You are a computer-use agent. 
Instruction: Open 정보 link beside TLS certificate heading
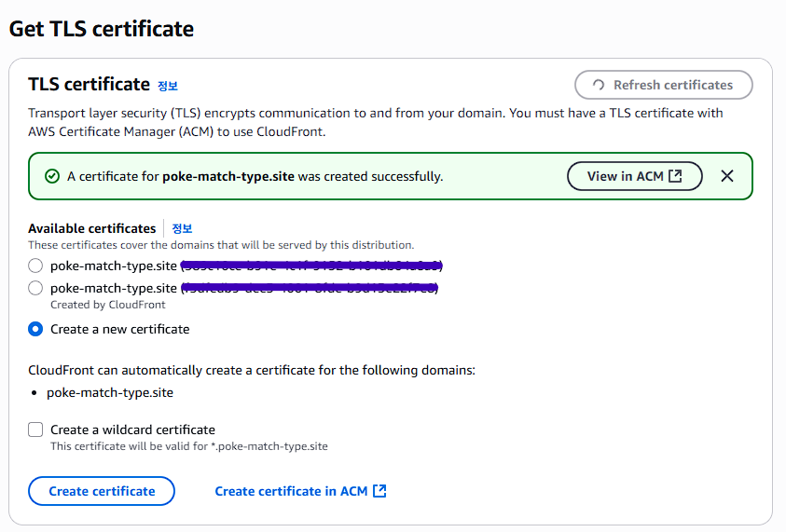click(x=168, y=86)
